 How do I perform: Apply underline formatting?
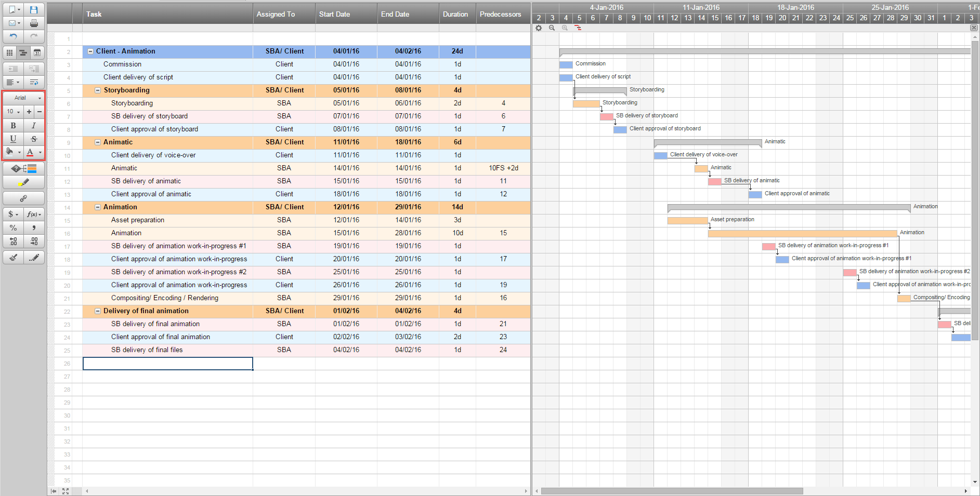pos(12,139)
